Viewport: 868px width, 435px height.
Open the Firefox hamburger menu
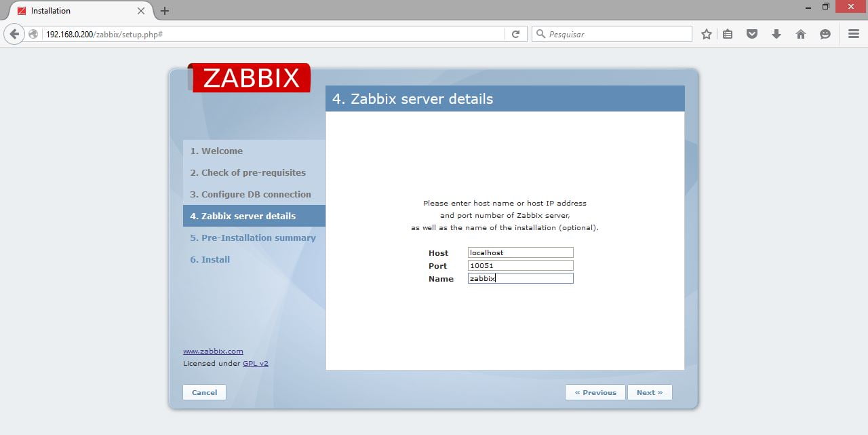point(854,34)
